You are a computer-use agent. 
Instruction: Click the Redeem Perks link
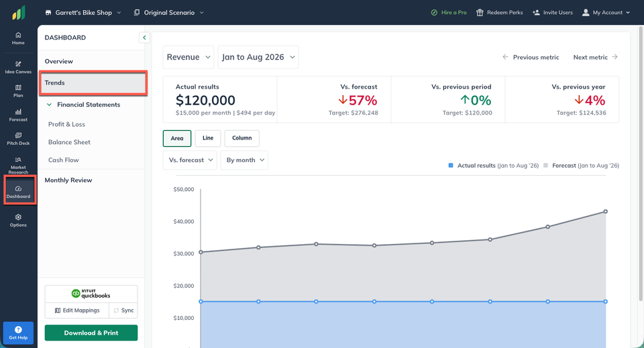point(504,13)
